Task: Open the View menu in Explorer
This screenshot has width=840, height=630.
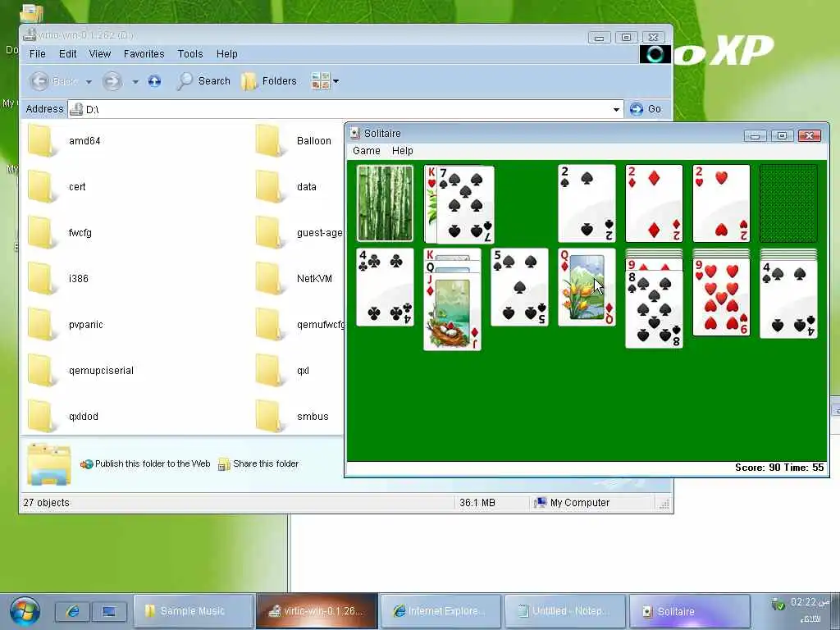Action: 99,54
